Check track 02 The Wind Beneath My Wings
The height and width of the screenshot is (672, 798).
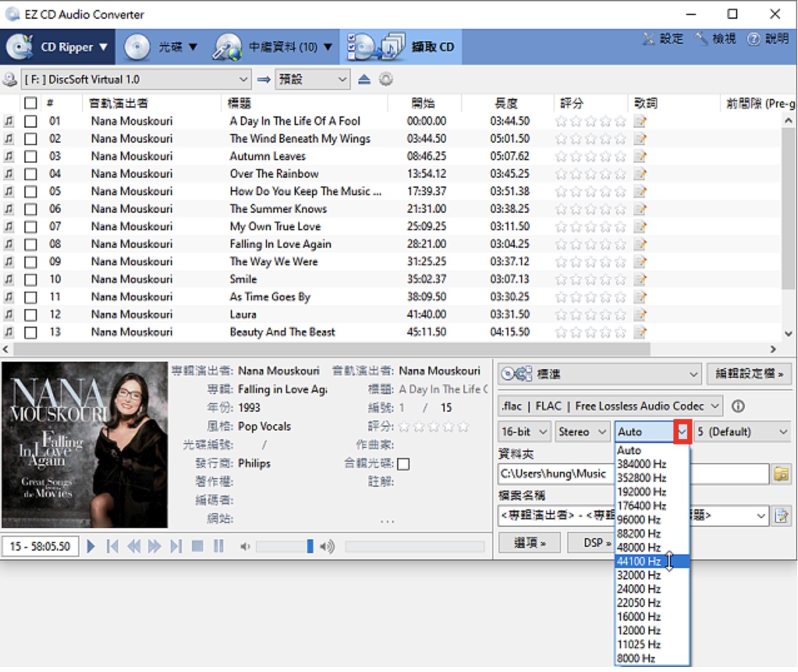tap(30, 139)
